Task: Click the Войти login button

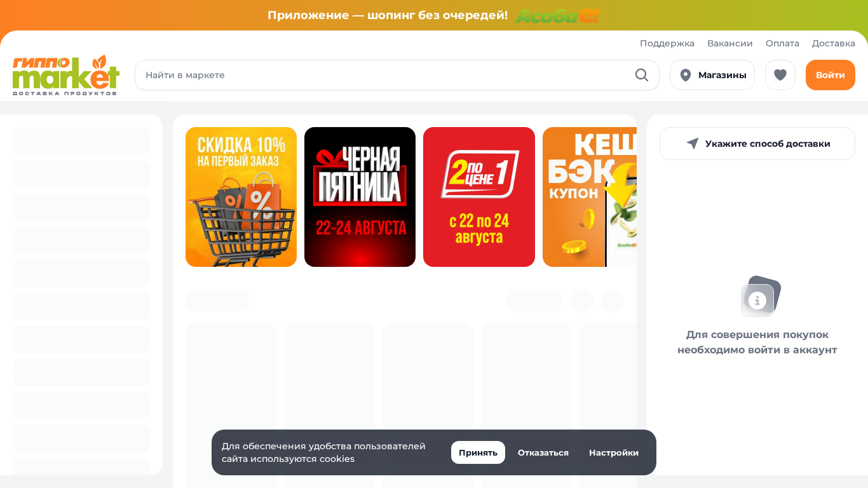Action: [831, 75]
